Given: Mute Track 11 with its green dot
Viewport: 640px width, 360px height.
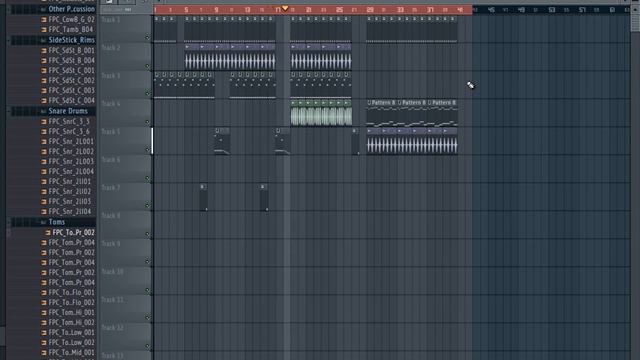Looking at the screenshot, I should click(x=148, y=318).
